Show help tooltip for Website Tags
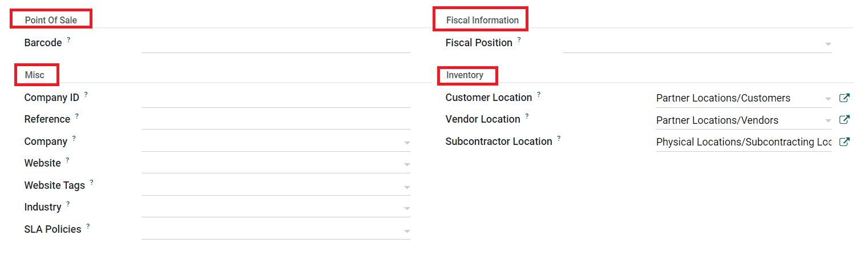868x263 pixels. [x=92, y=182]
